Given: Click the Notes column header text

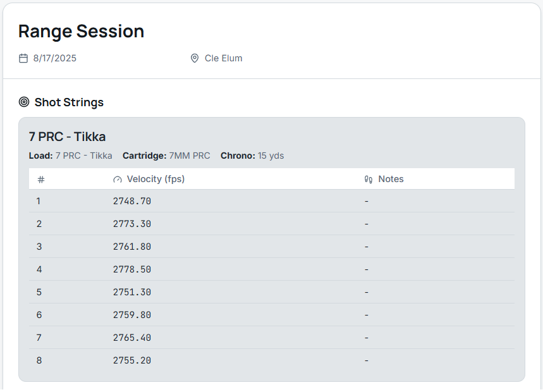Looking at the screenshot, I should (391, 179).
